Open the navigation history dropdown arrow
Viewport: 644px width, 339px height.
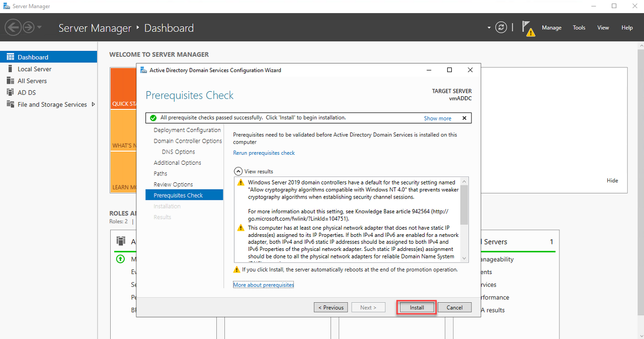point(39,27)
